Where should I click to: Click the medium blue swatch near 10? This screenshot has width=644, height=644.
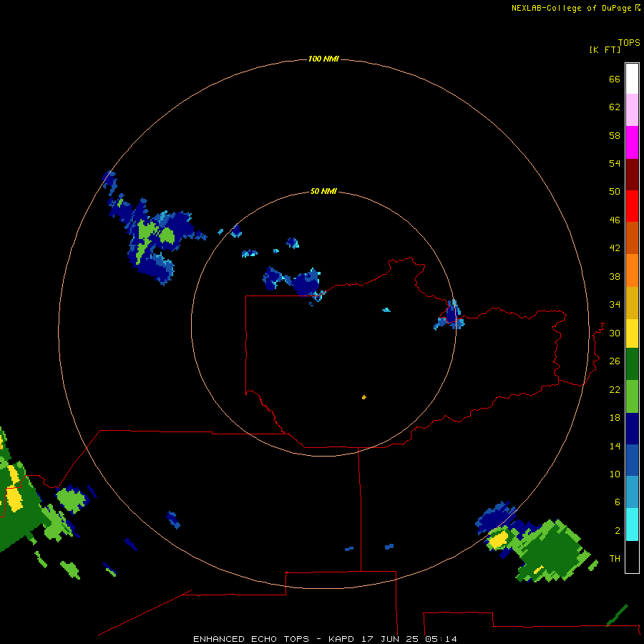[x=632, y=460]
